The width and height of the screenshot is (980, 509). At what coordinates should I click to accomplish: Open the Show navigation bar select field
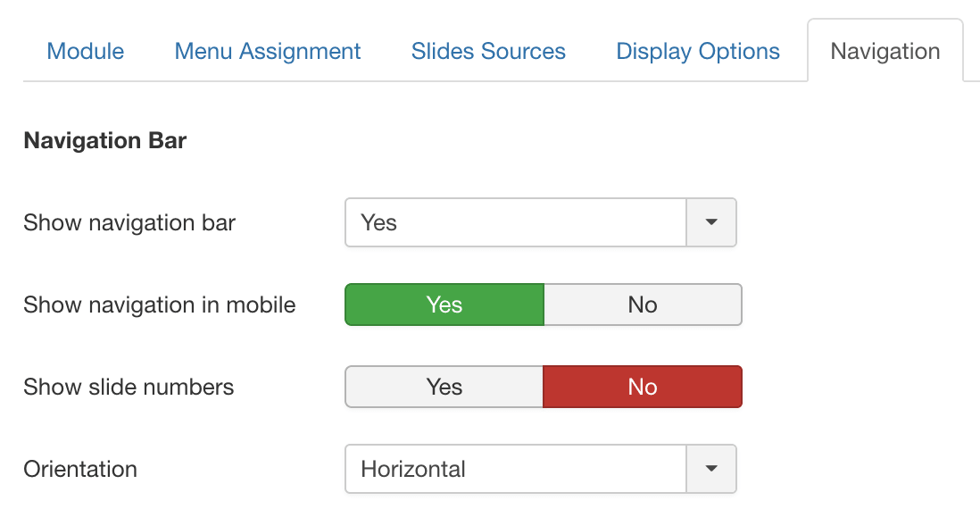[x=541, y=222]
